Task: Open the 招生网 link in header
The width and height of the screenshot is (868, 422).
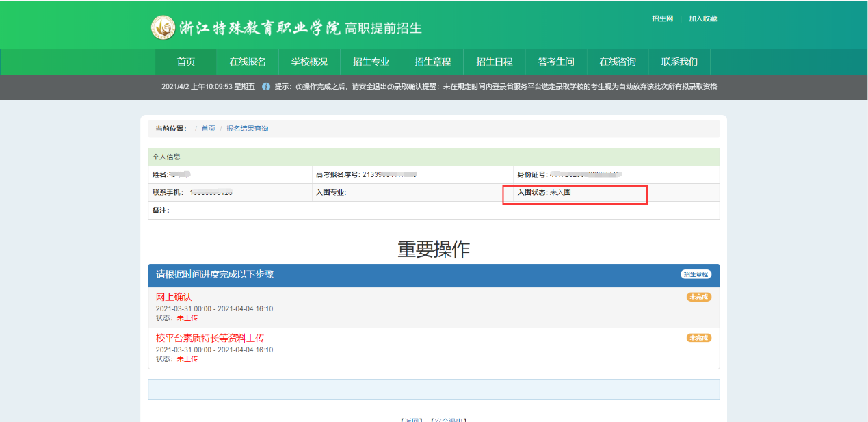Action: point(662,18)
